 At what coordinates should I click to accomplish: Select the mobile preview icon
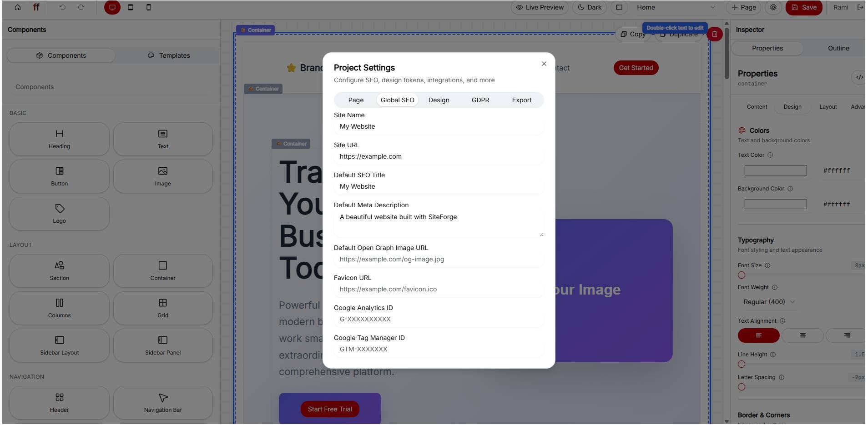pyautogui.click(x=148, y=7)
